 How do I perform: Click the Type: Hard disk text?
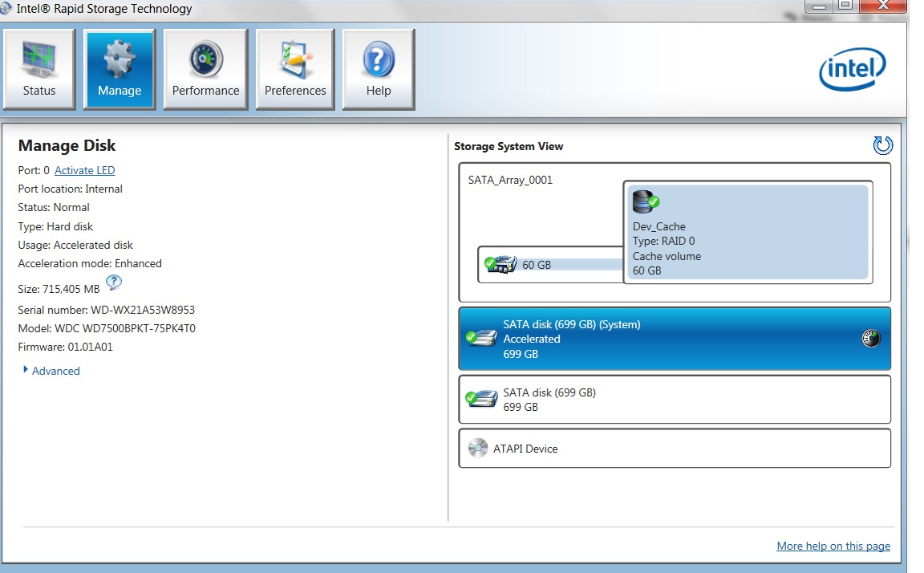(x=55, y=226)
